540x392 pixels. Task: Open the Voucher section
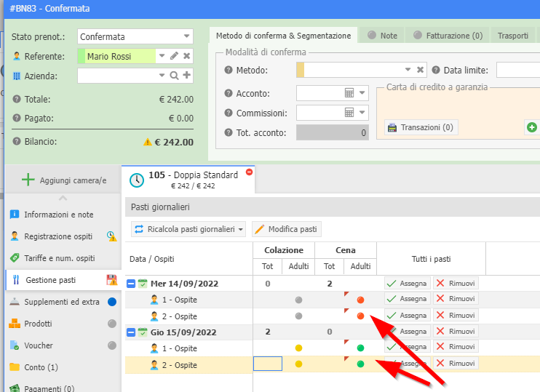63,345
